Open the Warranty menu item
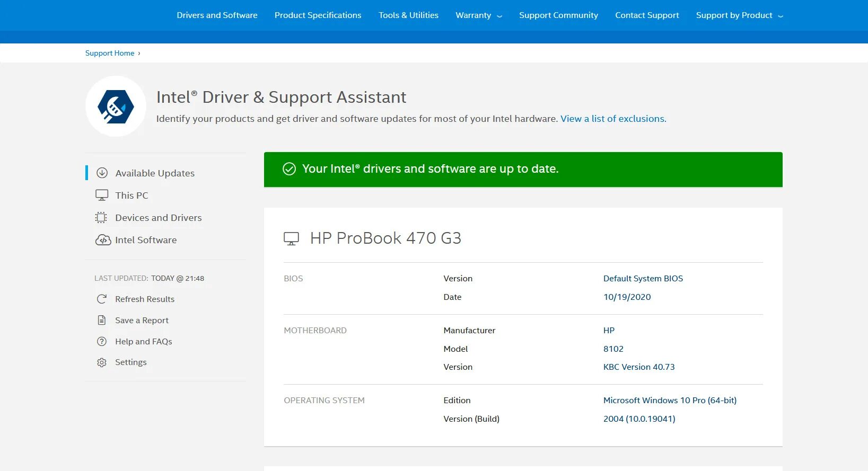868x471 pixels. point(473,15)
